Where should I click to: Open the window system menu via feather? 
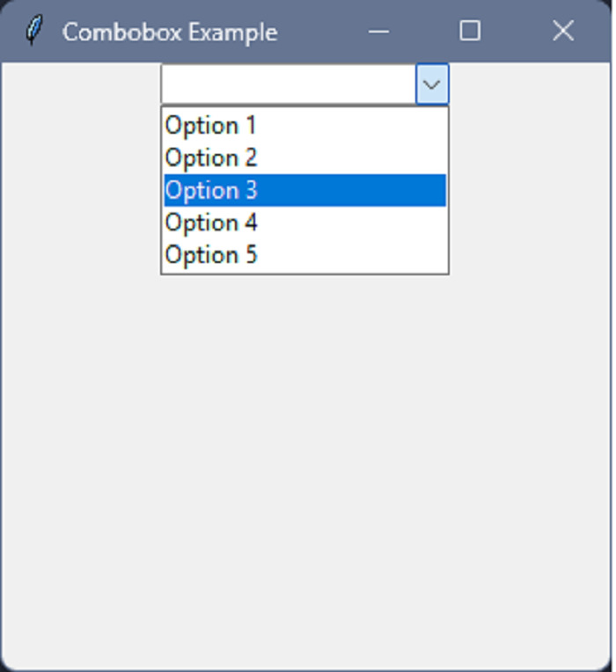click(x=33, y=32)
